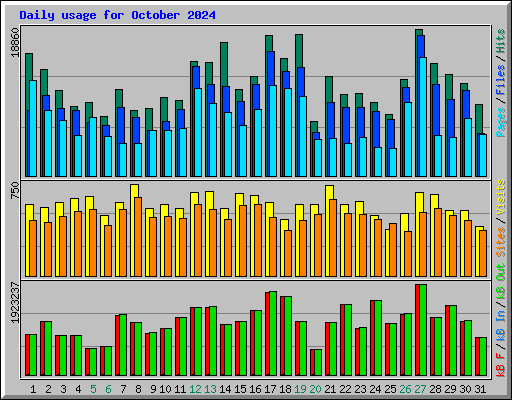Select weekend day 13 label

210,389
